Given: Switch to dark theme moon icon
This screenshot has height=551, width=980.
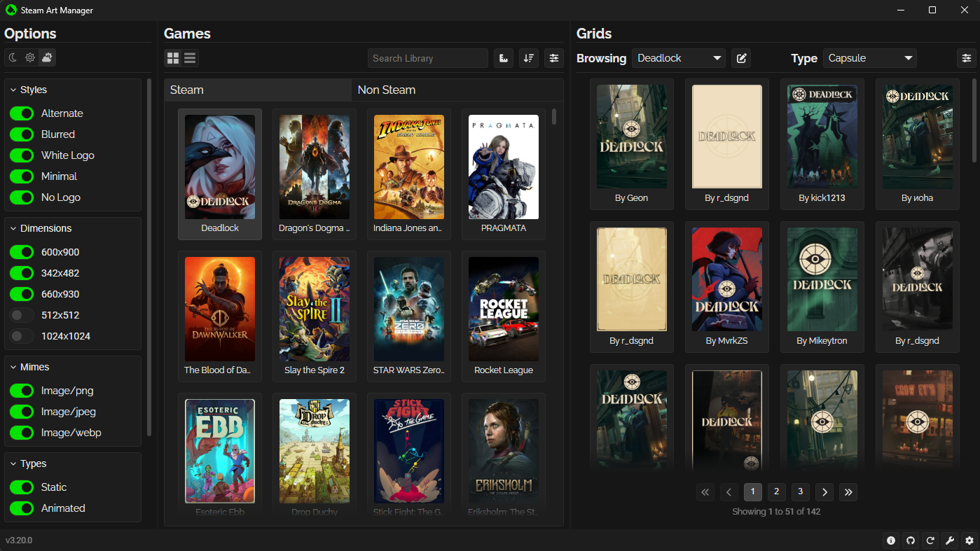Looking at the screenshot, I should (x=13, y=58).
